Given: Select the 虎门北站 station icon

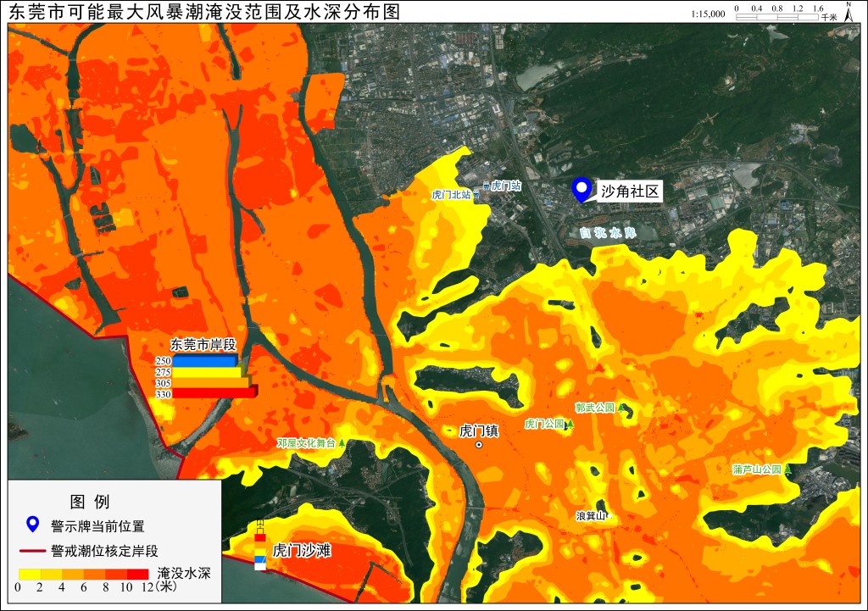Looking at the screenshot, I should (x=476, y=195).
